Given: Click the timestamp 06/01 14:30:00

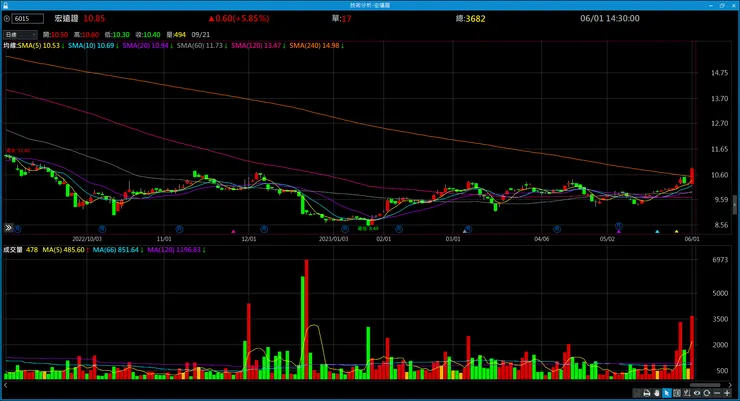Looking at the screenshot, I should point(610,18).
